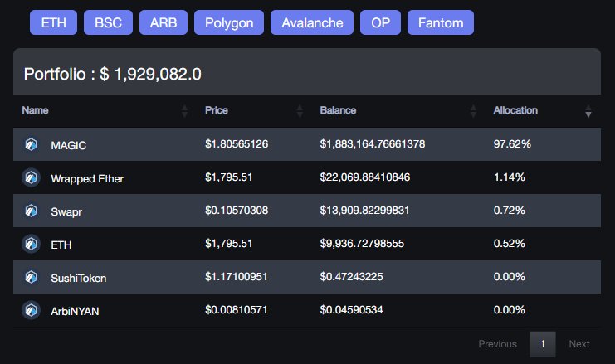Select the ETH token name in table

pos(61,245)
